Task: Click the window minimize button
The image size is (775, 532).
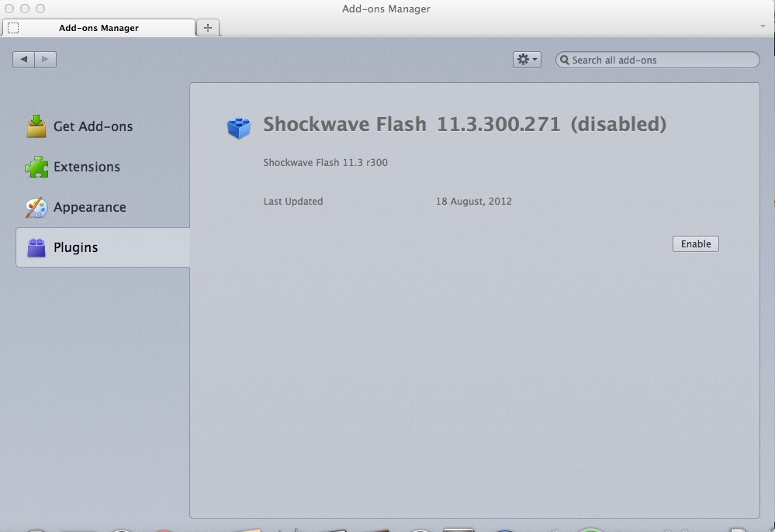Action: click(x=25, y=9)
